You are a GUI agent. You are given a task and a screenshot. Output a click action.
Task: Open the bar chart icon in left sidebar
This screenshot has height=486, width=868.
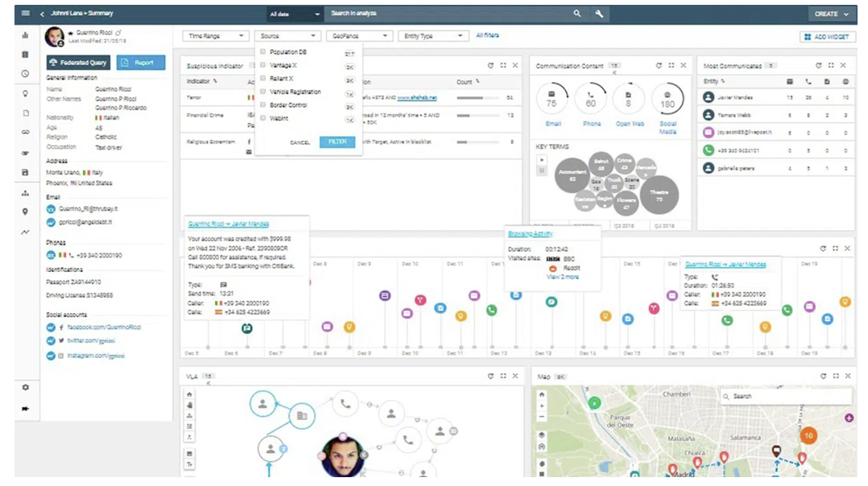point(25,35)
